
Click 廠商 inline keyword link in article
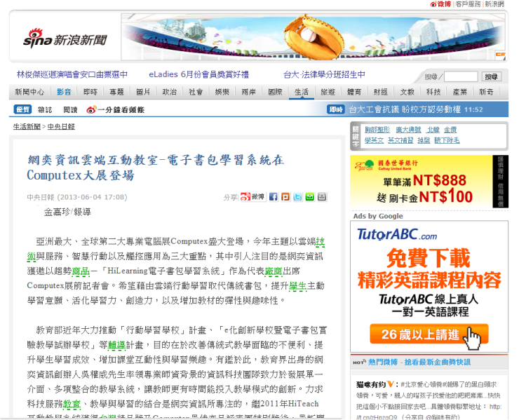274,271
